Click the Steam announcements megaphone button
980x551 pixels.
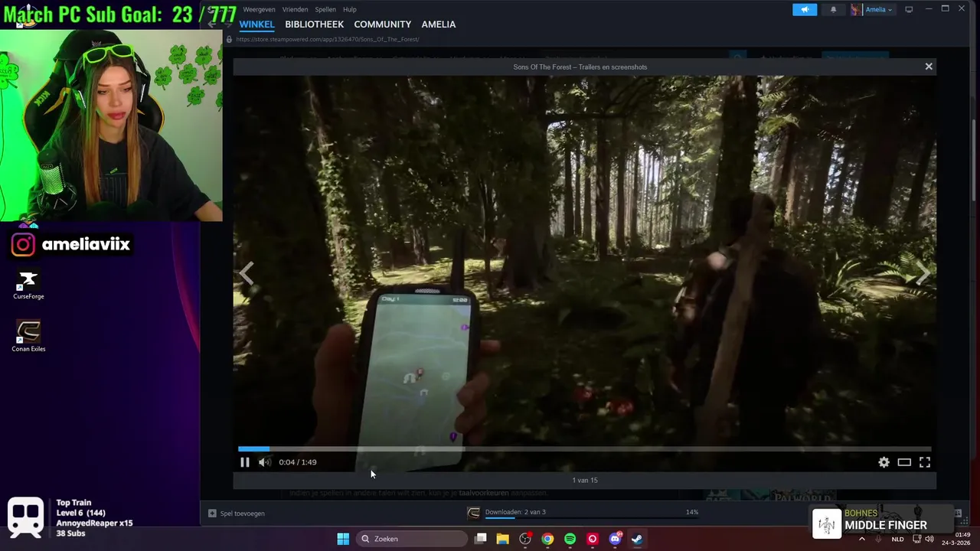[805, 9]
